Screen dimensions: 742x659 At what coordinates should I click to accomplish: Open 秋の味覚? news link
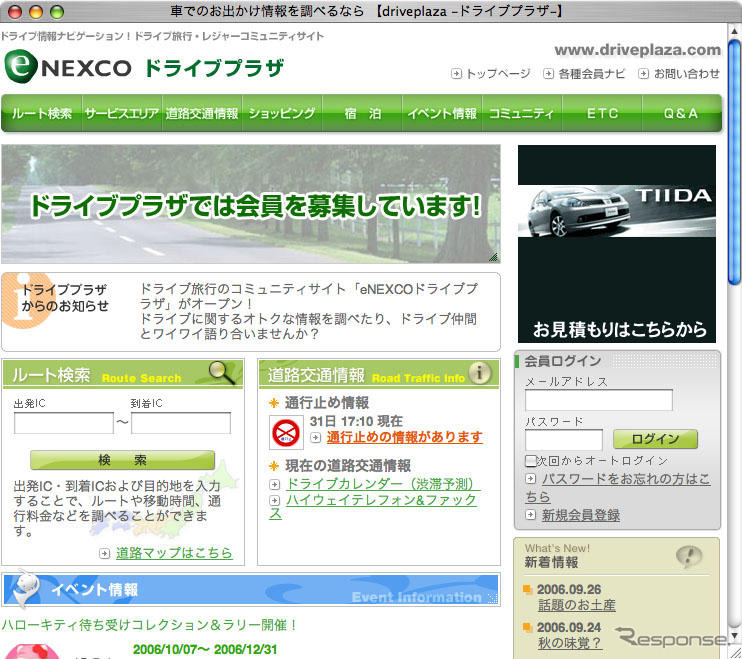tap(570, 643)
